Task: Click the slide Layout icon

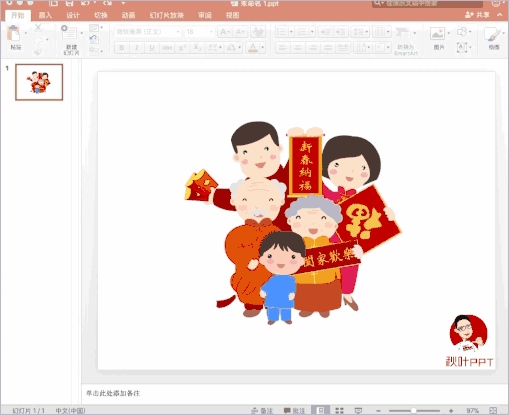Action: pos(94,28)
